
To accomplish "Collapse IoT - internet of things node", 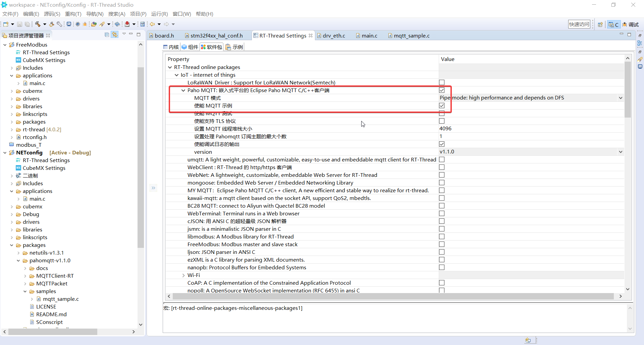I will [177, 75].
